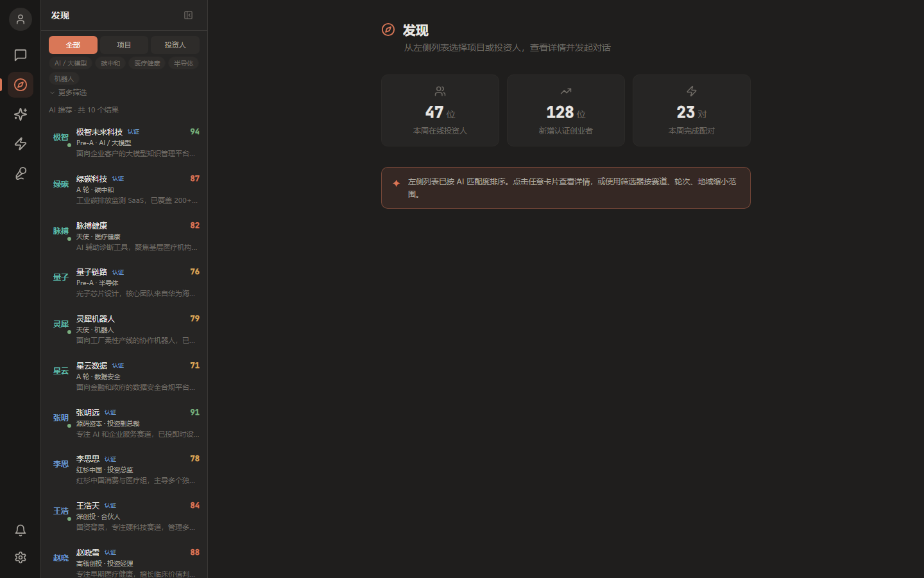This screenshot has width=924, height=578.
Task: Open the settings gear icon
Action: click(21, 557)
